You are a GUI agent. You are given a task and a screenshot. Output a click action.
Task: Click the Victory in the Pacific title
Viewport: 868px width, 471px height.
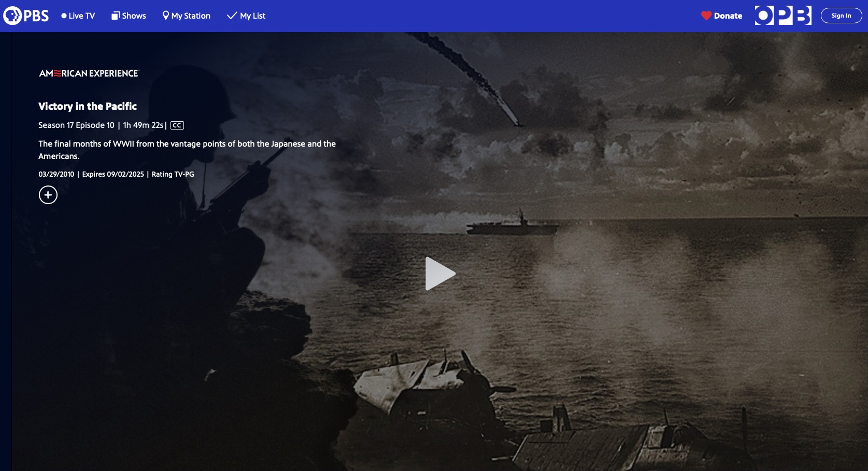tap(88, 106)
